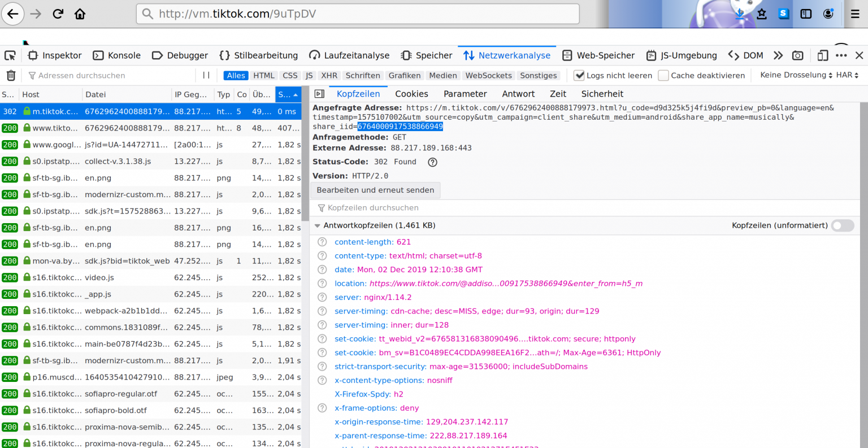868x448 pixels.
Task: Filter requests by CSS
Action: coord(290,76)
